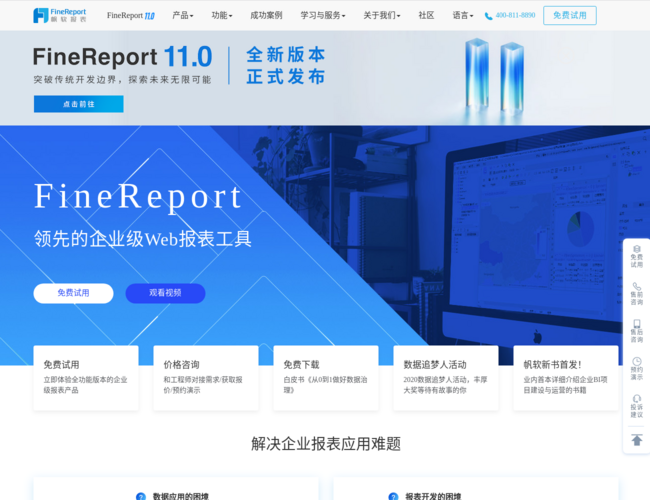Click the sidebar 免费试用 cube icon
Screen dimensions: 650x500
point(637,249)
